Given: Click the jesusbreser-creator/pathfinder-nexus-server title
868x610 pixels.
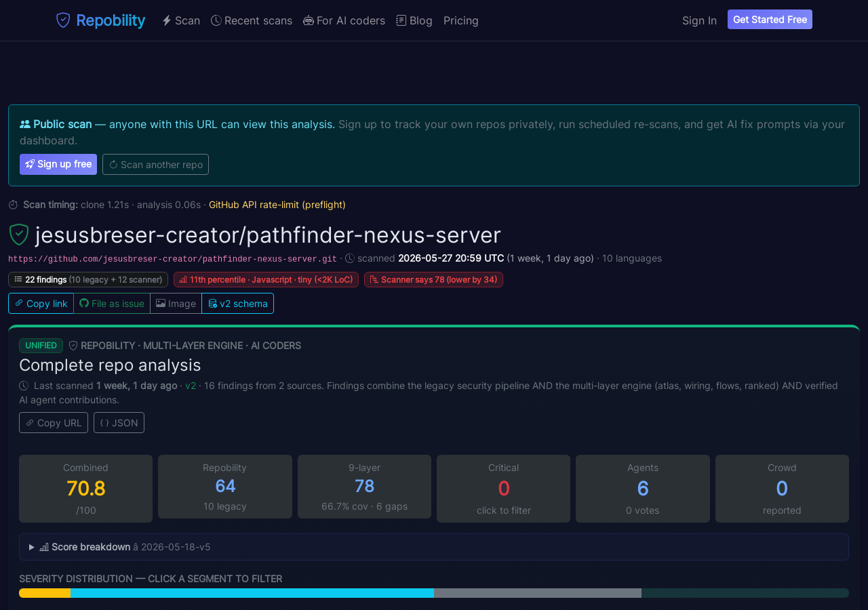Looking at the screenshot, I should pos(268,235).
